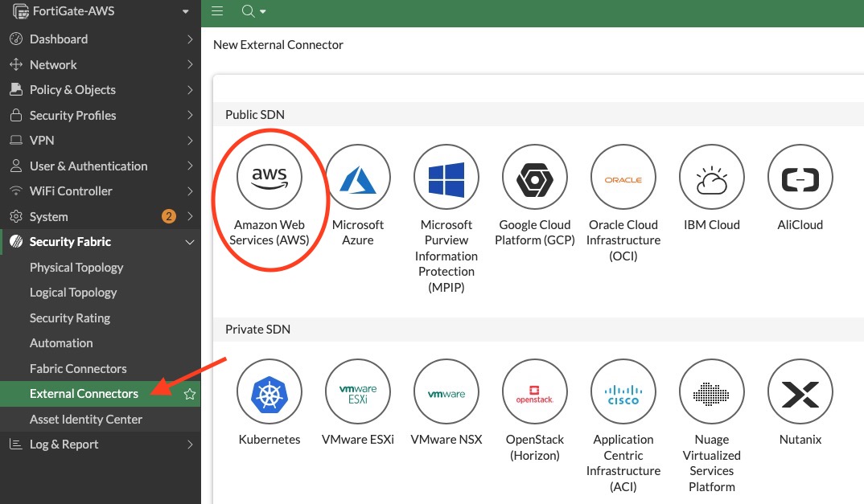This screenshot has height=504, width=864.
Task: Click the User & Authentication person icon
Action: 16,166
